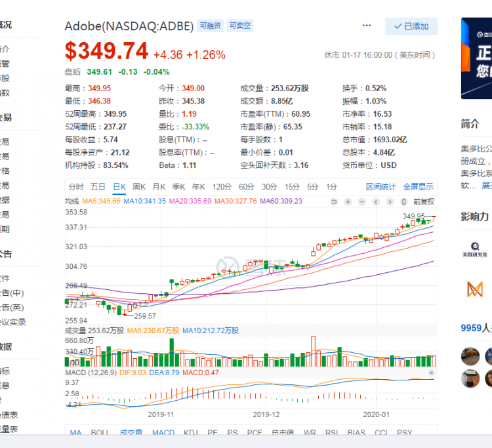The width and height of the screenshot is (492, 448).
Task: Select WR sub-indicator
Action: click(x=310, y=432)
